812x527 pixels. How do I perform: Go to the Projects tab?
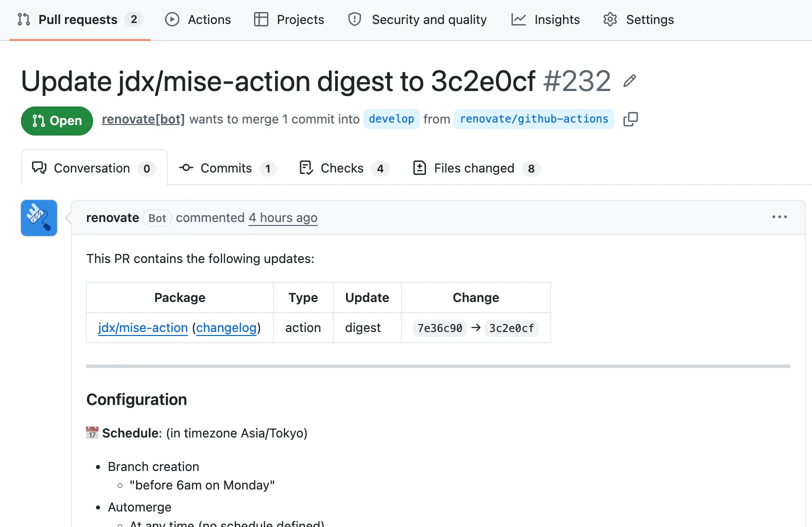click(289, 19)
